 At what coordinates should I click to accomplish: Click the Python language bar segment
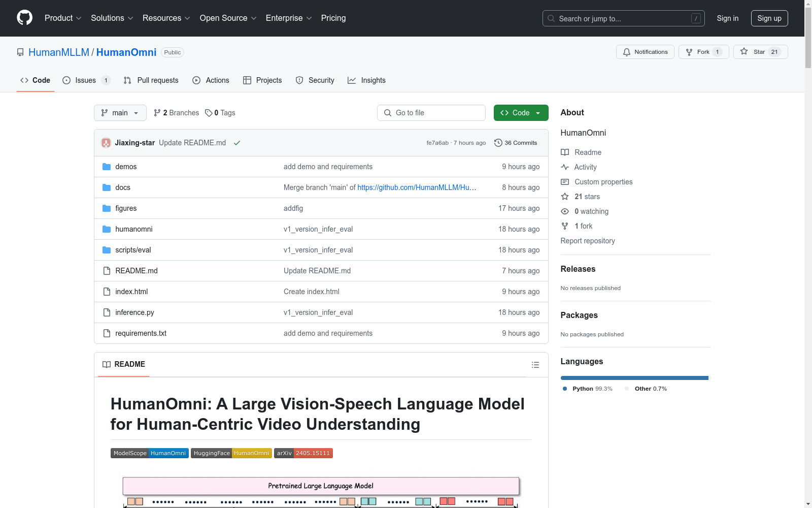[x=634, y=378]
